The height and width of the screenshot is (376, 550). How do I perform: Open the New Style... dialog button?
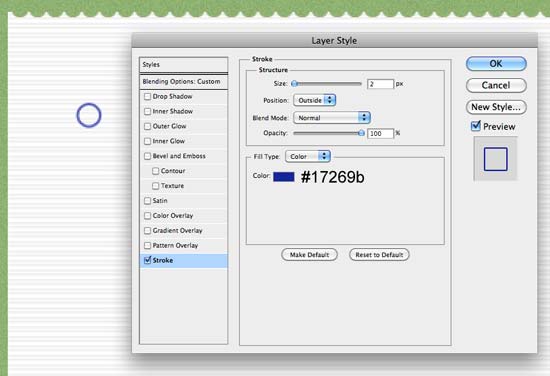[496, 107]
